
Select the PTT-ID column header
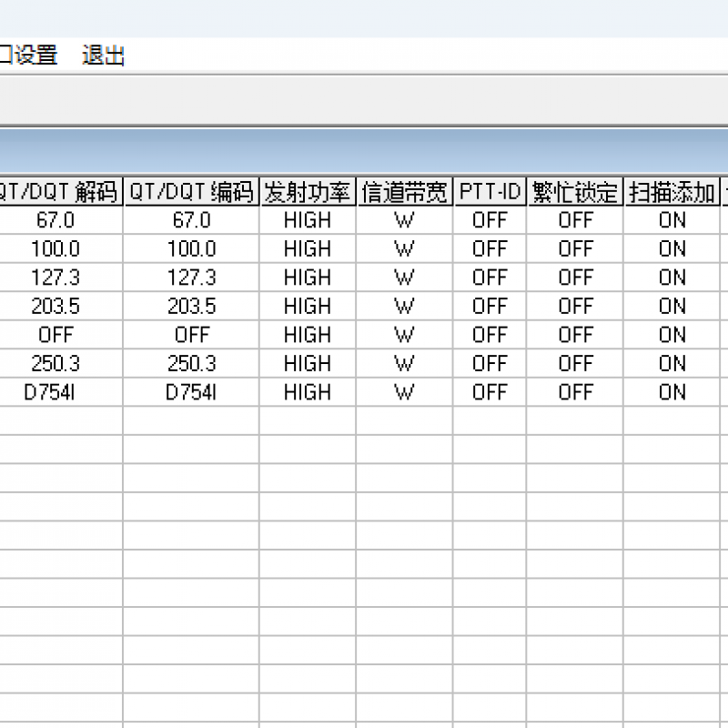click(x=490, y=192)
